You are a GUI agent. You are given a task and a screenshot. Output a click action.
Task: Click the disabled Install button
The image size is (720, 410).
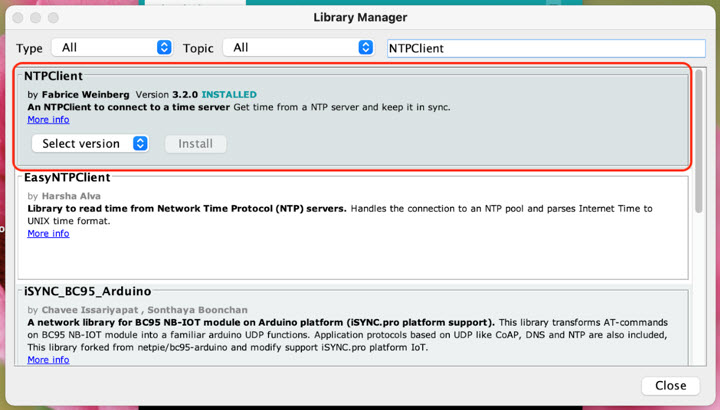pos(195,144)
